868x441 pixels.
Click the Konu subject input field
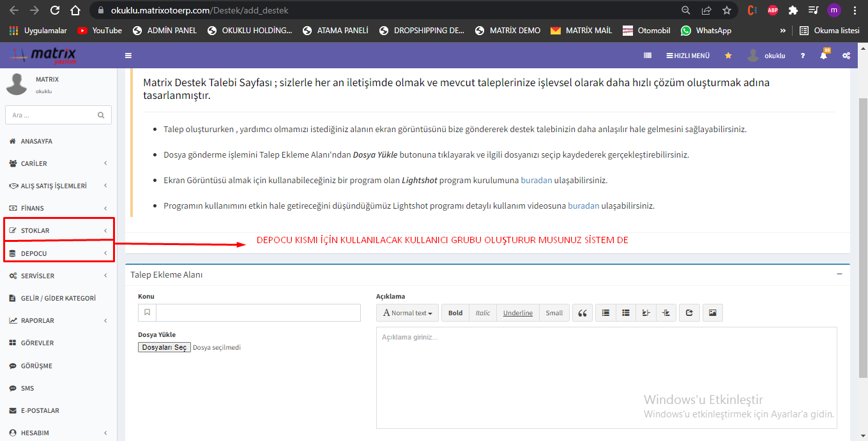tap(258, 313)
